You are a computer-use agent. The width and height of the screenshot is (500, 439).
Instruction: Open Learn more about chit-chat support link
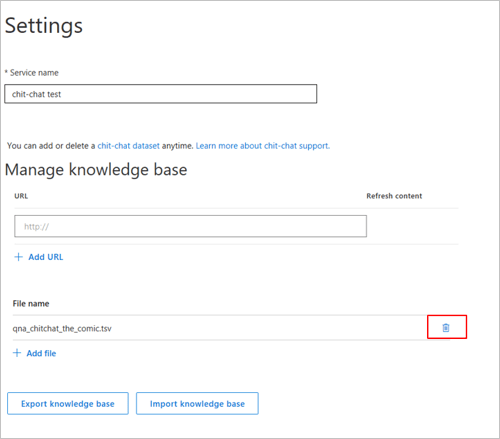(263, 146)
